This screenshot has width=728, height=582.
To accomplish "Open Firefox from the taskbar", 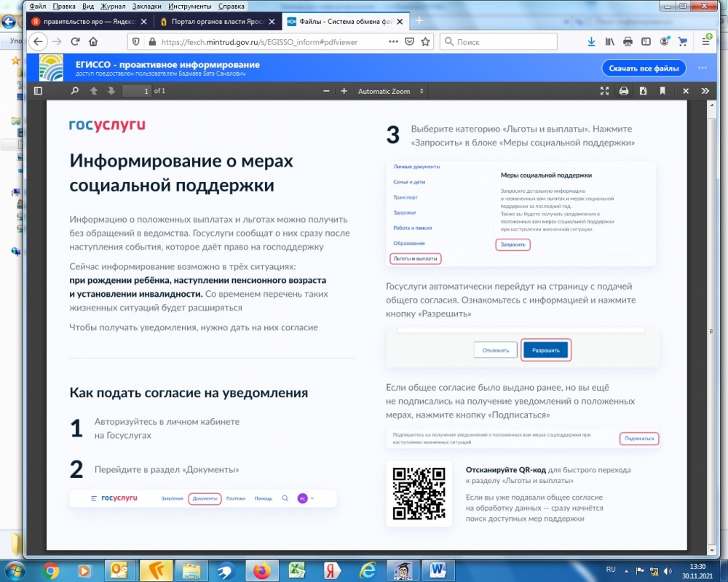I will pos(262,570).
